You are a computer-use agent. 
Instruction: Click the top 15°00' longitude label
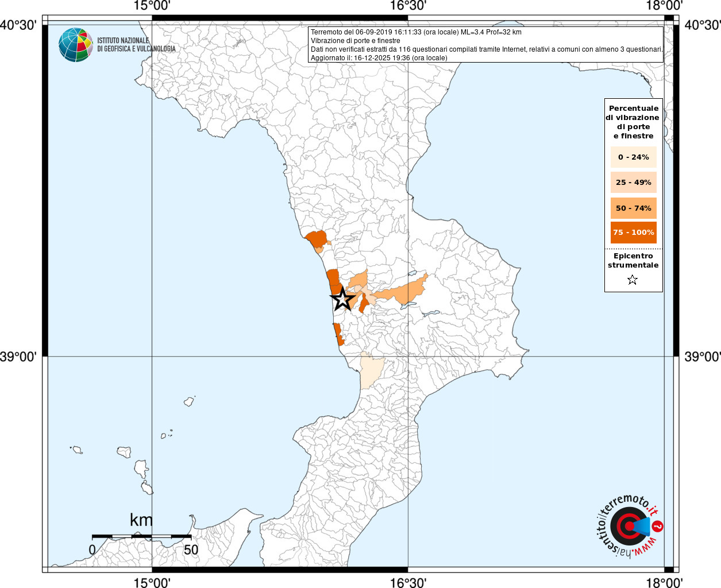pos(152,6)
